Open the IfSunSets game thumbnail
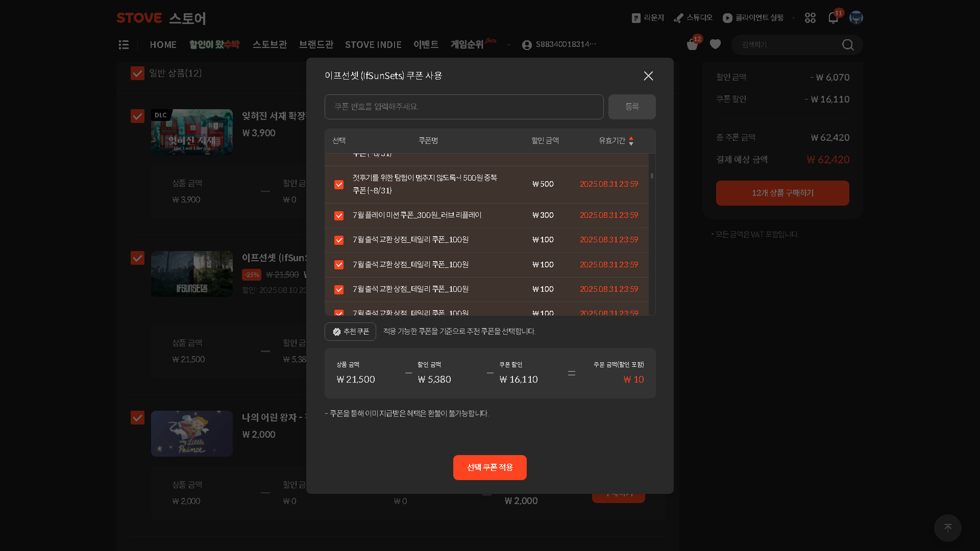 [192, 274]
